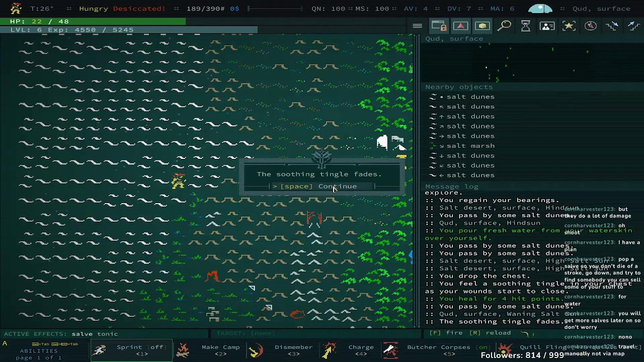
Task: Click the star target/abilities icon
Action: (x=569, y=26)
